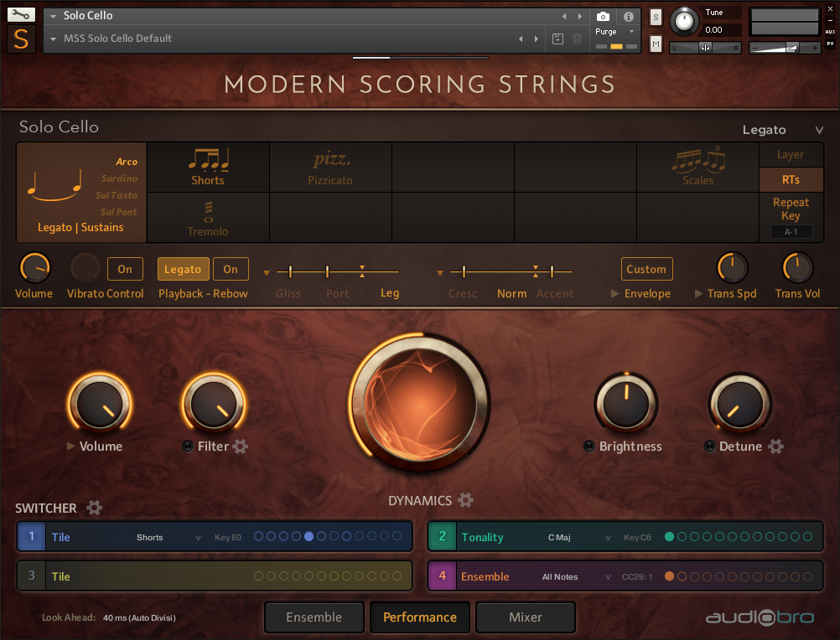The width and height of the screenshot is (840, 640).
Task: Go to previous preset with left arrow
Action: click(x=521, y=39)
